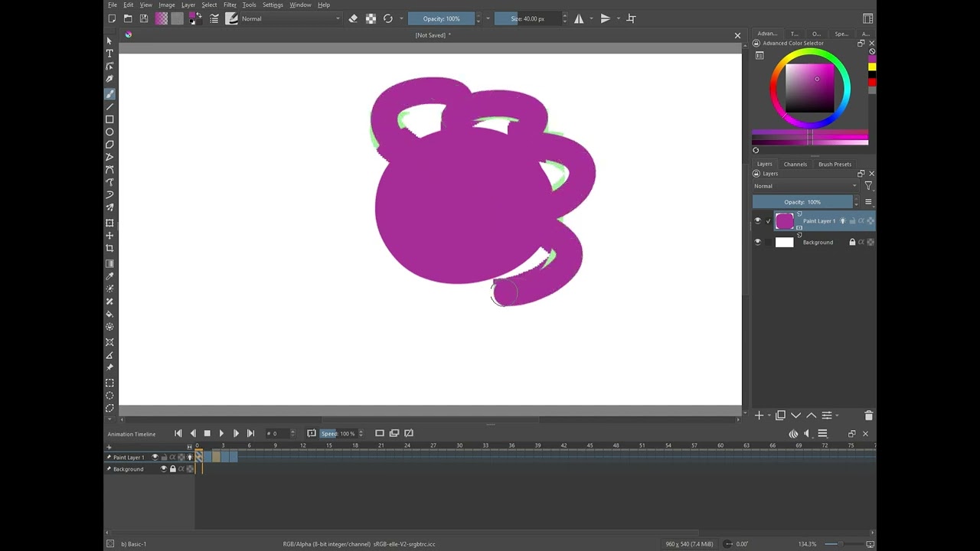Select the Calligraphy tool
Viewport: 980px width, 551px height.
pos(109,78)
